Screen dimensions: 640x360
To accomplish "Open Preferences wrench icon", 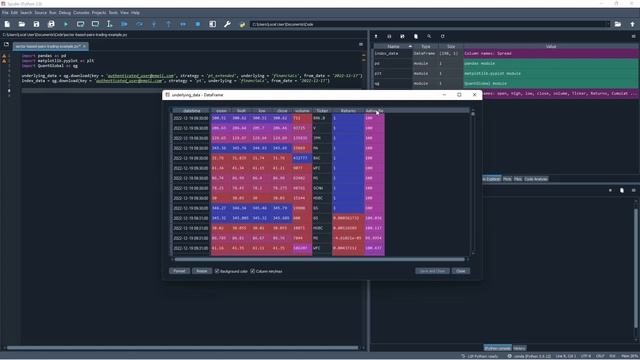I will click(x=227, y=24).
